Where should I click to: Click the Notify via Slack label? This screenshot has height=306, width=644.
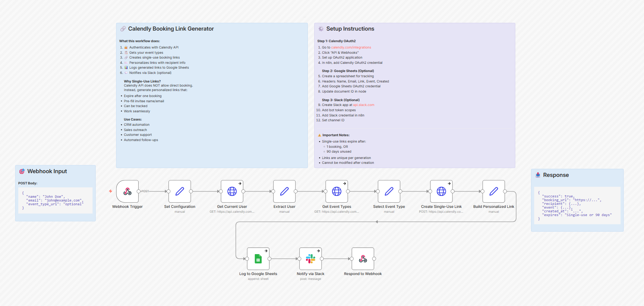pos(310,274)
